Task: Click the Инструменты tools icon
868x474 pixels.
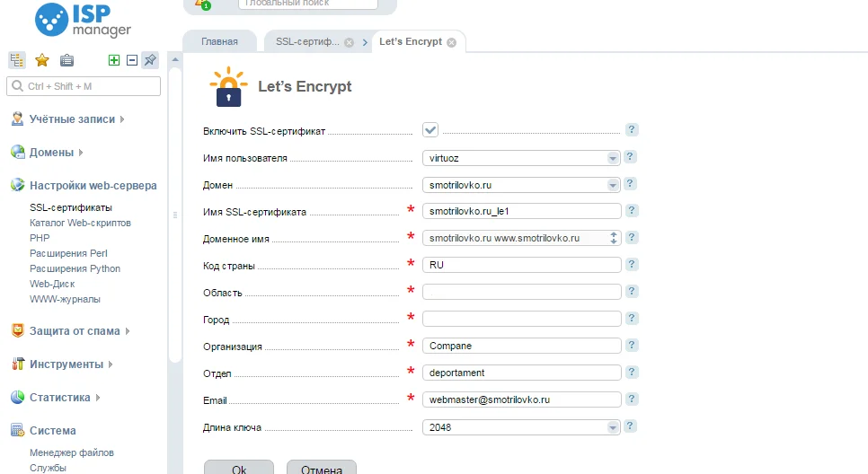Action: pos(18,364)
